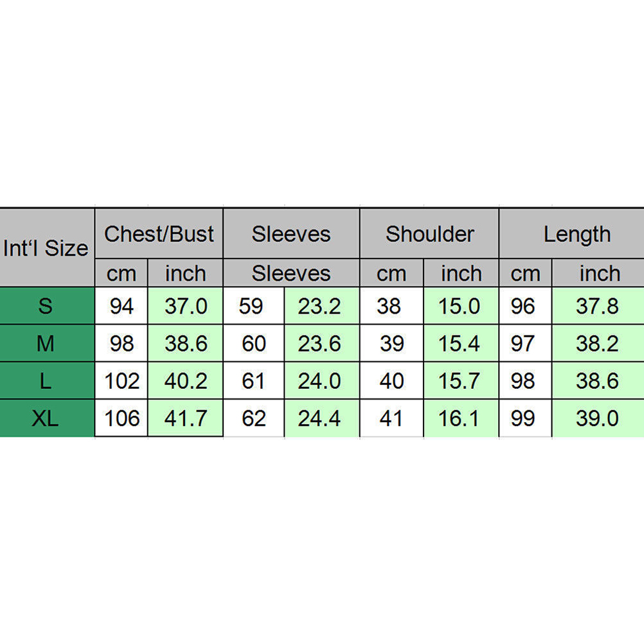
Task: Click the 41 shoulder cm value
Action: (x=391, y=419)
